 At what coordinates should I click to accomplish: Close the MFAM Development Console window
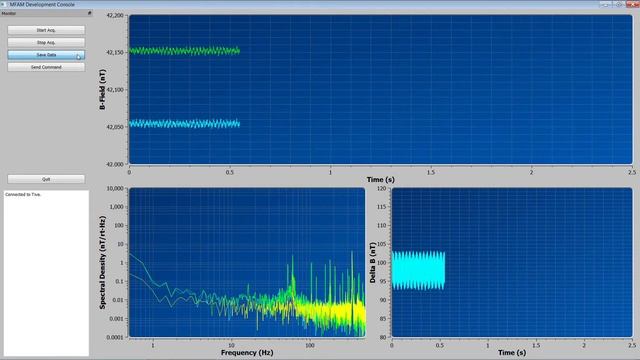[x=632, y=4]
